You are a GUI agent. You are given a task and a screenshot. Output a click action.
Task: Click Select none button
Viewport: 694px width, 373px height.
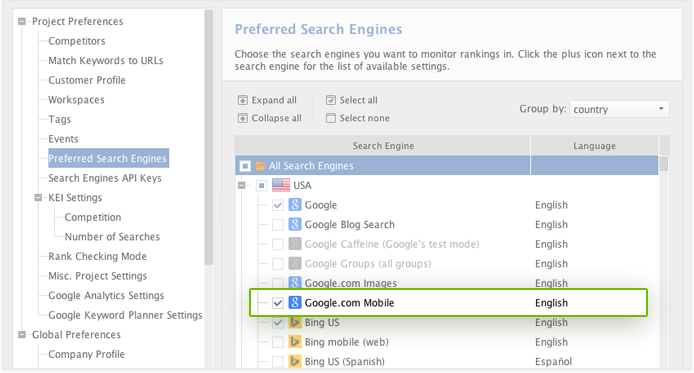pyautogui.click(x=358, y=118)
